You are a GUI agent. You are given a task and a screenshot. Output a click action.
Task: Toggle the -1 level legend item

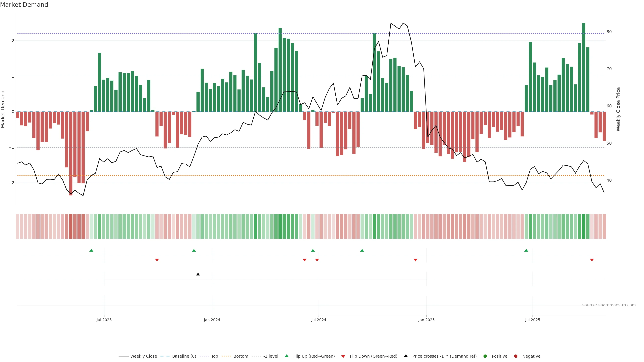coord(271,356)
